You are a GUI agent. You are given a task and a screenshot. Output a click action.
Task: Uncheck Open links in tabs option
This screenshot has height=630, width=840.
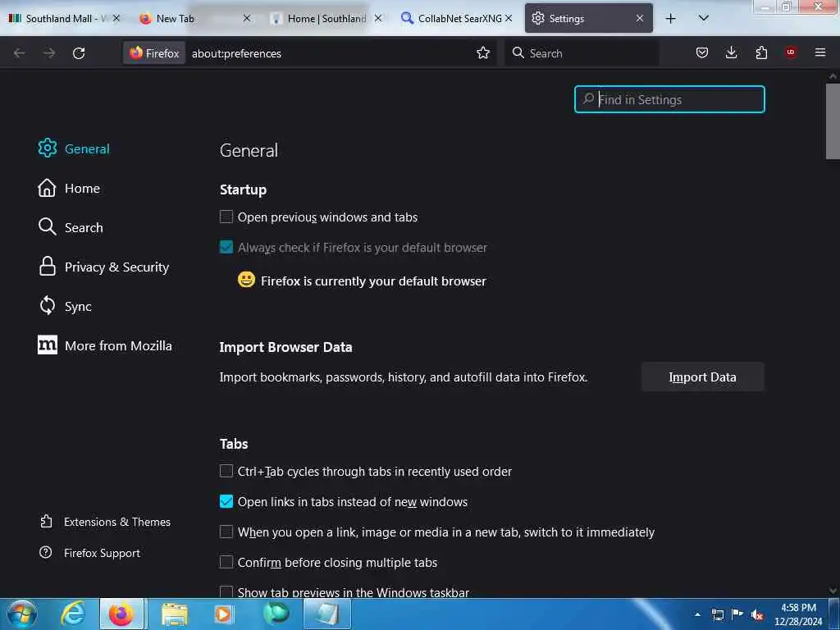coord(226,501)
